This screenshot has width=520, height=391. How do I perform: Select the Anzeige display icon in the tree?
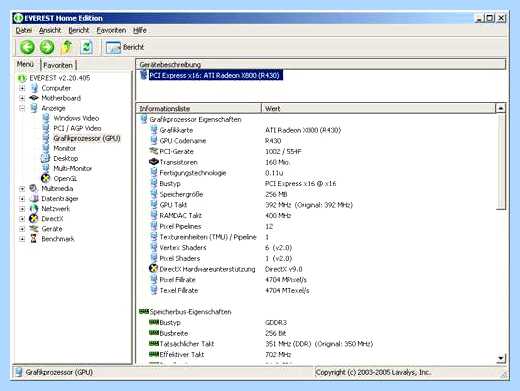coord(34,108)
